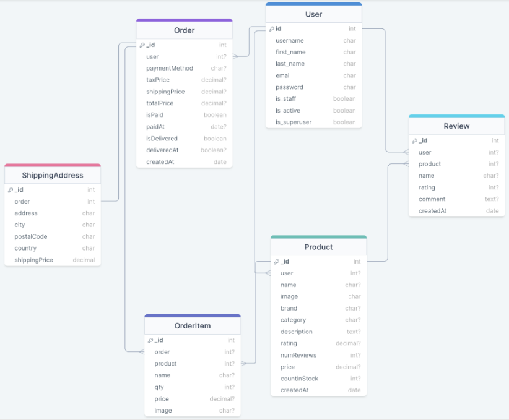Click the primary key icon in the Review table
The image size is (509, 420).
(414, 141)
